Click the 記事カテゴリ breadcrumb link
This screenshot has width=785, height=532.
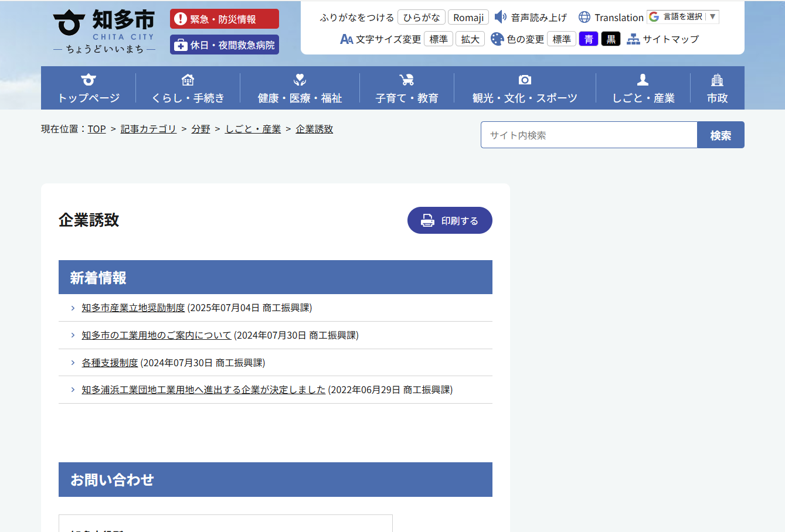pos(148,129)
